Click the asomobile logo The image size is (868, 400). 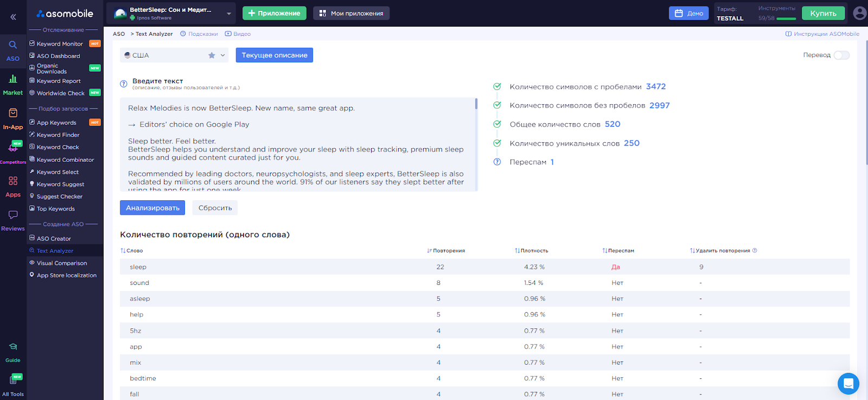click(x=65, y=14)
